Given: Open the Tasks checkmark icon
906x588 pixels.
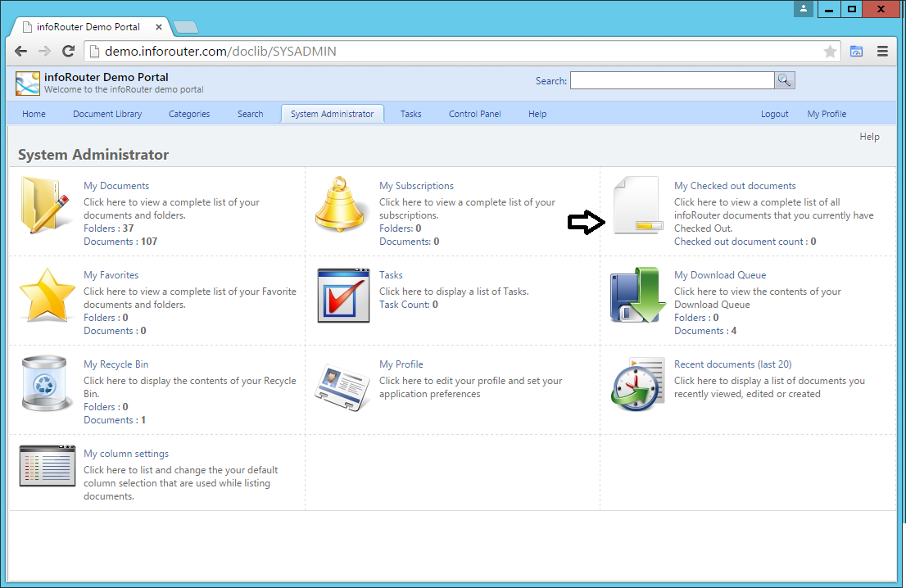Looking at the screenshot, I should click(x=343, y=295).
